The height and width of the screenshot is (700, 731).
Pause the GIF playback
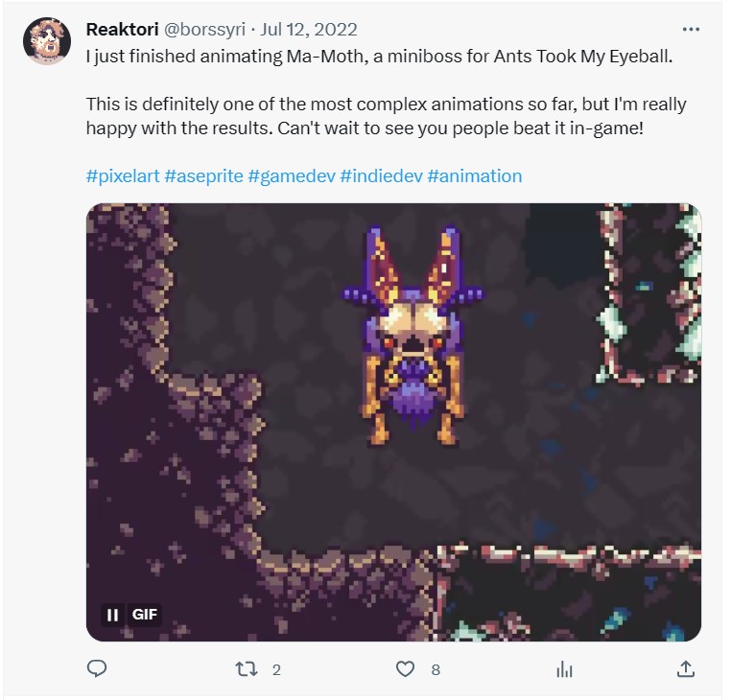tap(112, 616)
